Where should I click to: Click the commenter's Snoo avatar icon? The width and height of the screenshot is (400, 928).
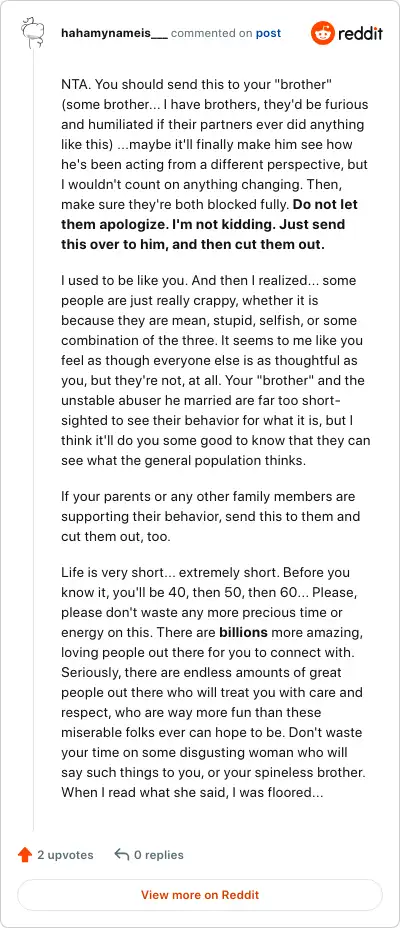(33, 33)
